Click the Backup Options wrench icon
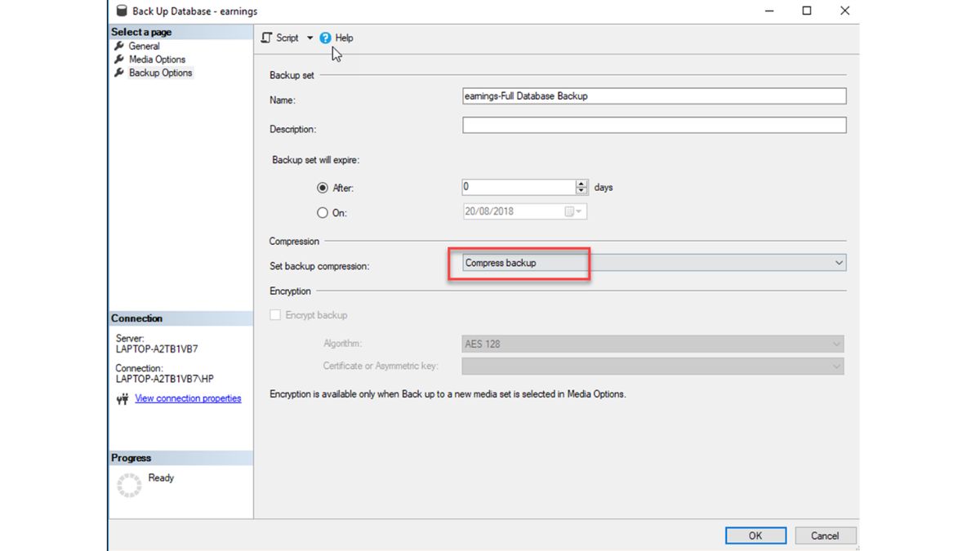The height and width of the screenshot is (551, 980). 120,73
